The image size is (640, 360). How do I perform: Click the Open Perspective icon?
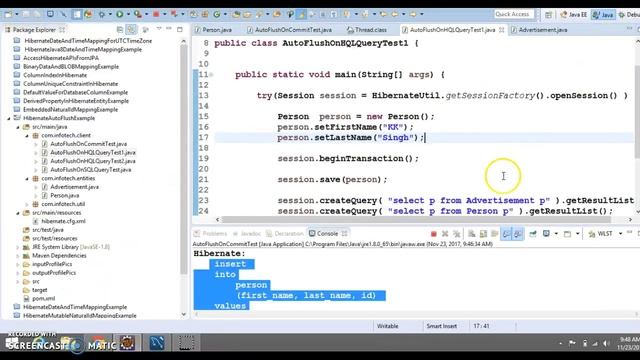pyautogui.click(x=549, y=15)
